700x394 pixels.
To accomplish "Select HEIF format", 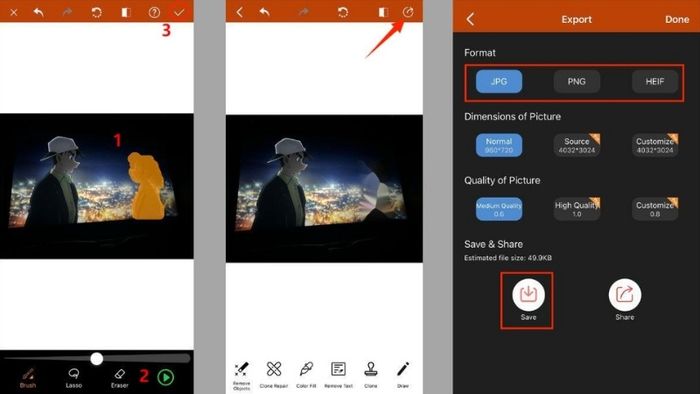I will coord(654,82).
